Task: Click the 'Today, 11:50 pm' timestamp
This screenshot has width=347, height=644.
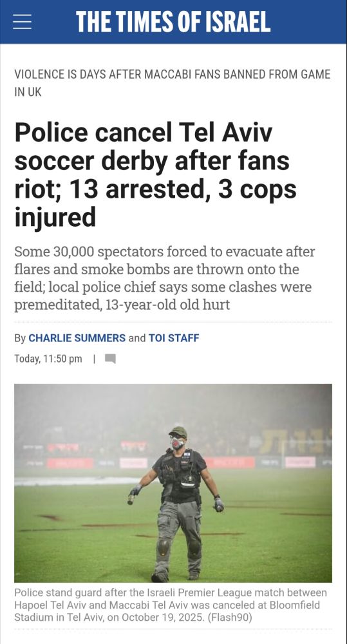Action: pyautogui.click(x=48, y=359)
